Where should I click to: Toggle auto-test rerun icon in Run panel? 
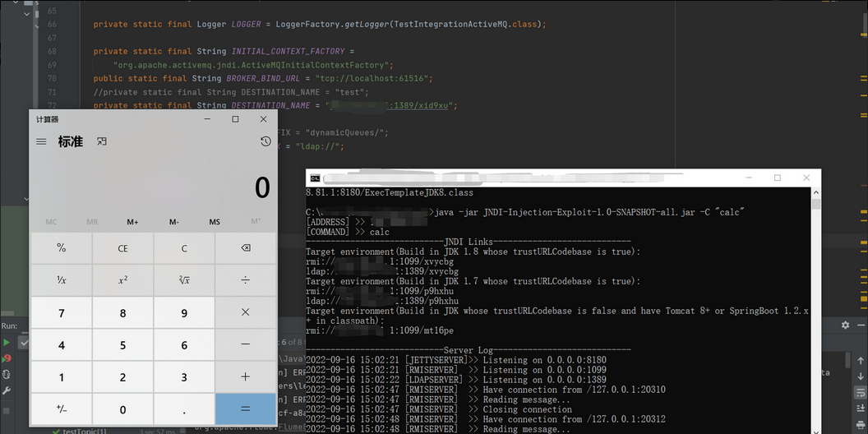click(x=7, y=375)
